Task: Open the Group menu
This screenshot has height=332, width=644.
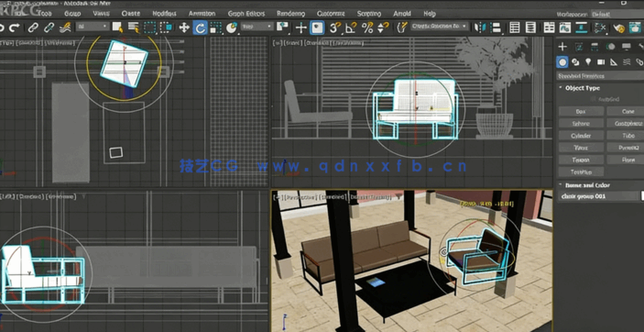Action: pyautogui.click(x=72, y=14)
